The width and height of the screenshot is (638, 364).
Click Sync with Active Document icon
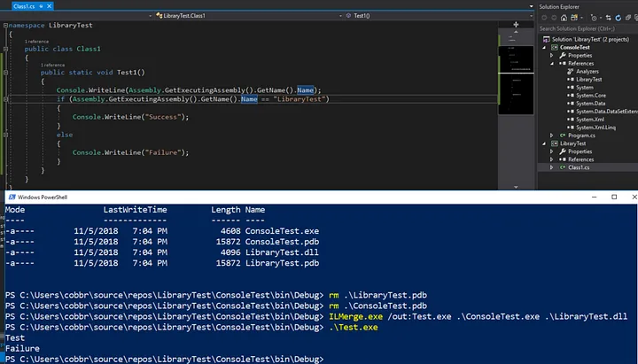coord(608,18)
